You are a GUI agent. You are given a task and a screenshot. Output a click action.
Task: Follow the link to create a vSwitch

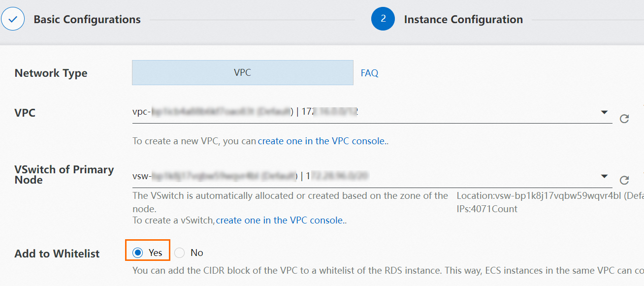pyautogui.click(x=280, y=221)
